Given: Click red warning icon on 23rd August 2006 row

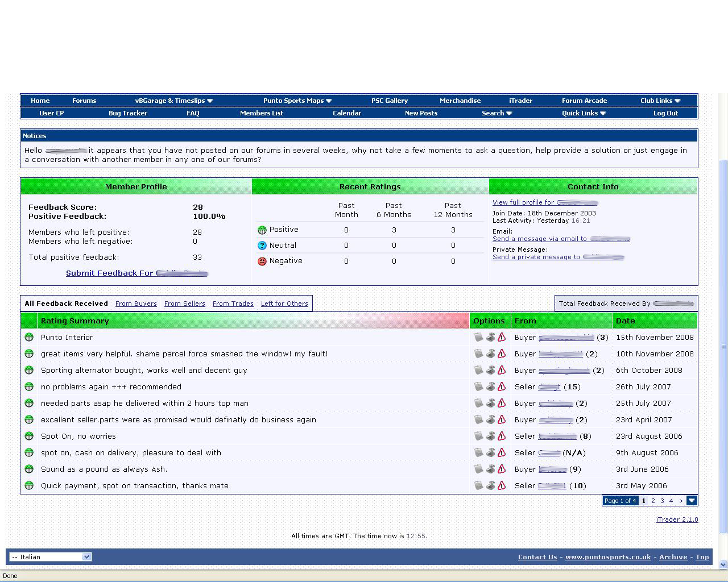Looking at the screenshot, I should point(502,436).
